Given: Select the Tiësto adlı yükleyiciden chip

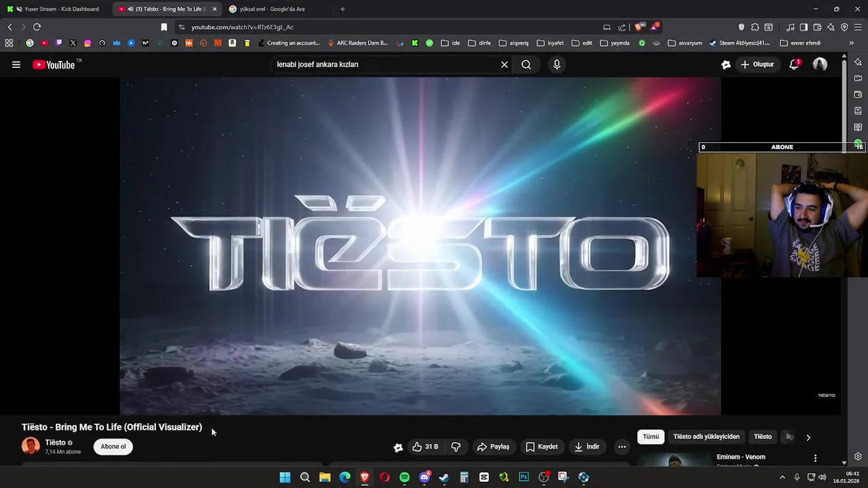Looking at the screenshot, I should pos(706,436).
